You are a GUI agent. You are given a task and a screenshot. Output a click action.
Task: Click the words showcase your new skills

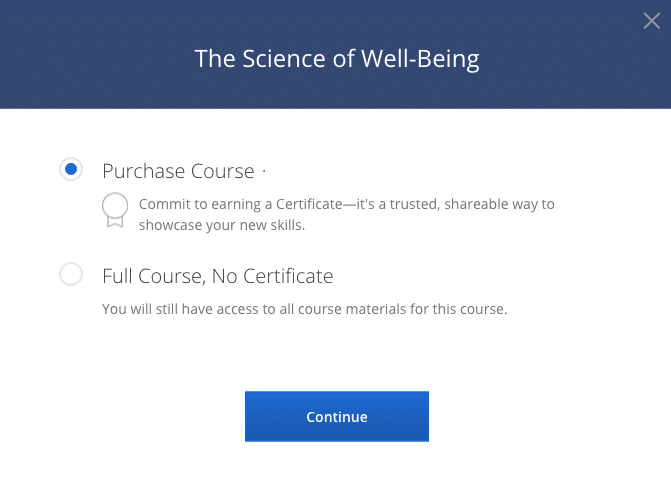click(221, 226)
